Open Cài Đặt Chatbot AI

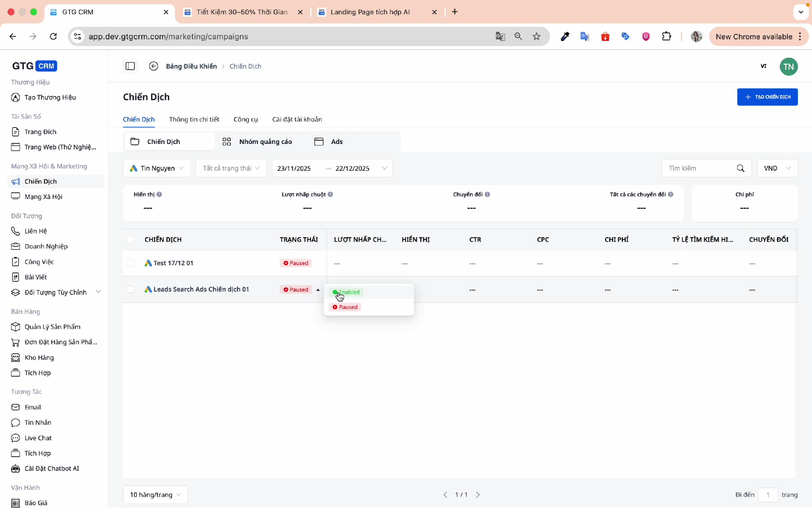(51, 468)
